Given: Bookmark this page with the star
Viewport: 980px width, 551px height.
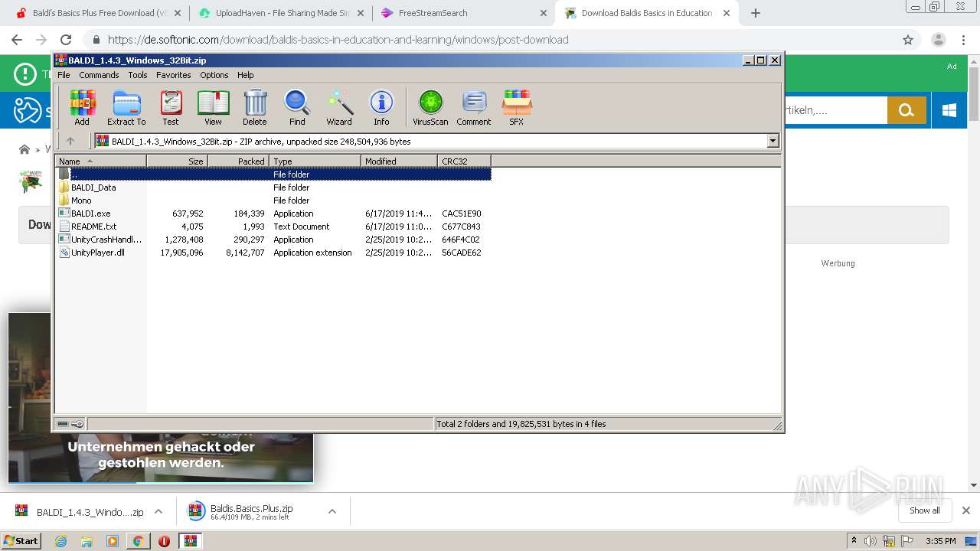Looking at the screenshot, I should pyautogui.click(x=908, y=40).
